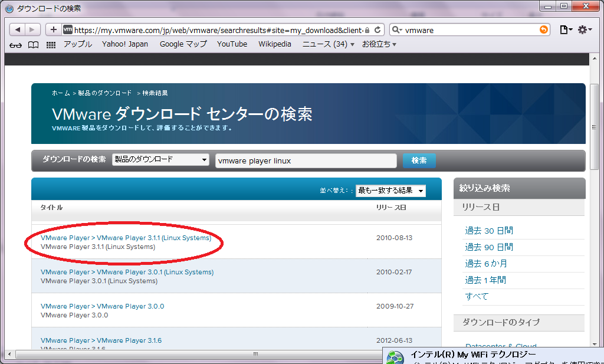Click the release date 2009-10-27

coord(395,307)
